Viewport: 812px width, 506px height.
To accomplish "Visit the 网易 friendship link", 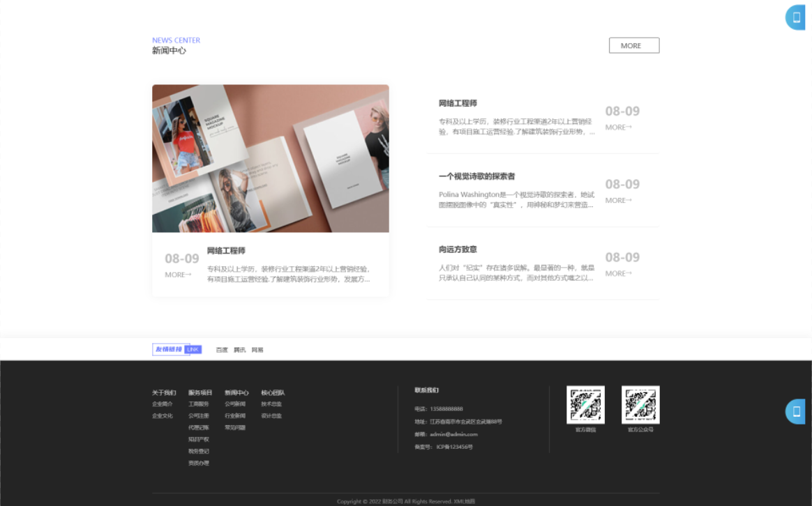I will point(256,349).
